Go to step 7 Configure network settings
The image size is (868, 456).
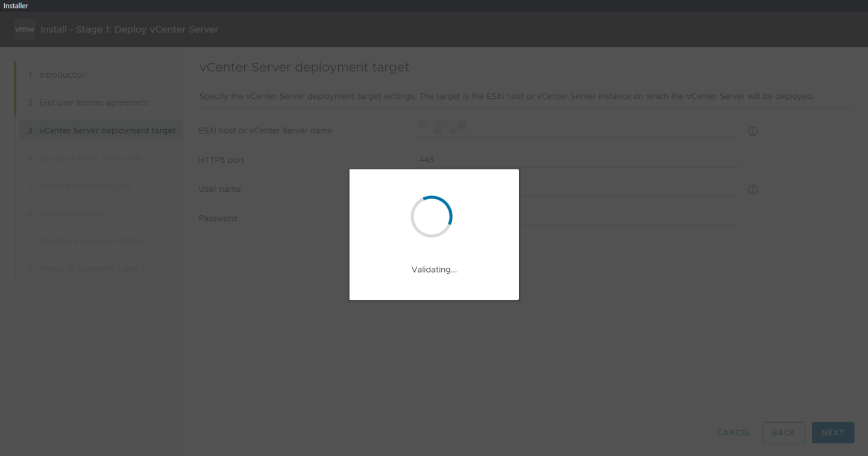pyautogui.click(x=92, y=241)
